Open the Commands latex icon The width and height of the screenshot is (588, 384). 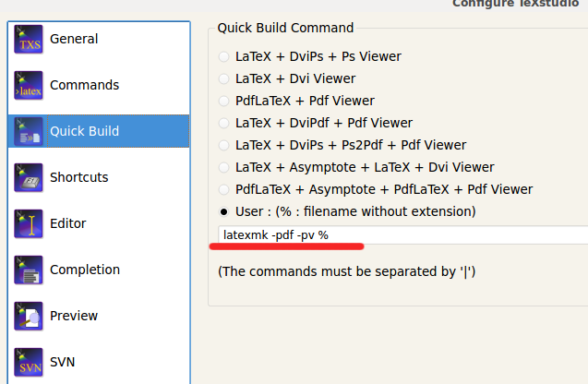(x=29, y=86)
